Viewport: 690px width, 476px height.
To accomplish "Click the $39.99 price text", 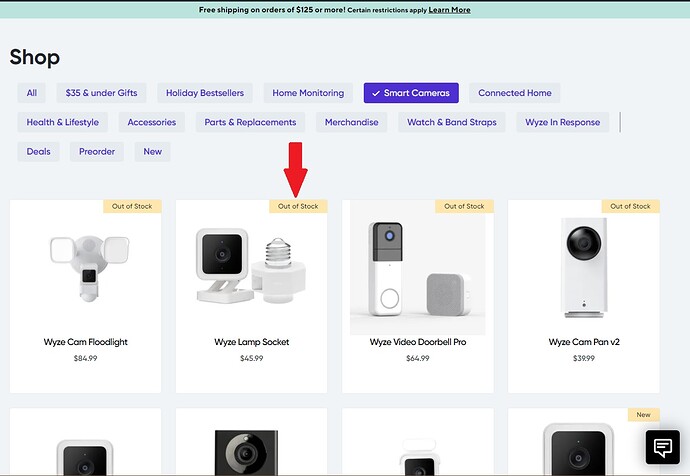I will tap(584, 358).
